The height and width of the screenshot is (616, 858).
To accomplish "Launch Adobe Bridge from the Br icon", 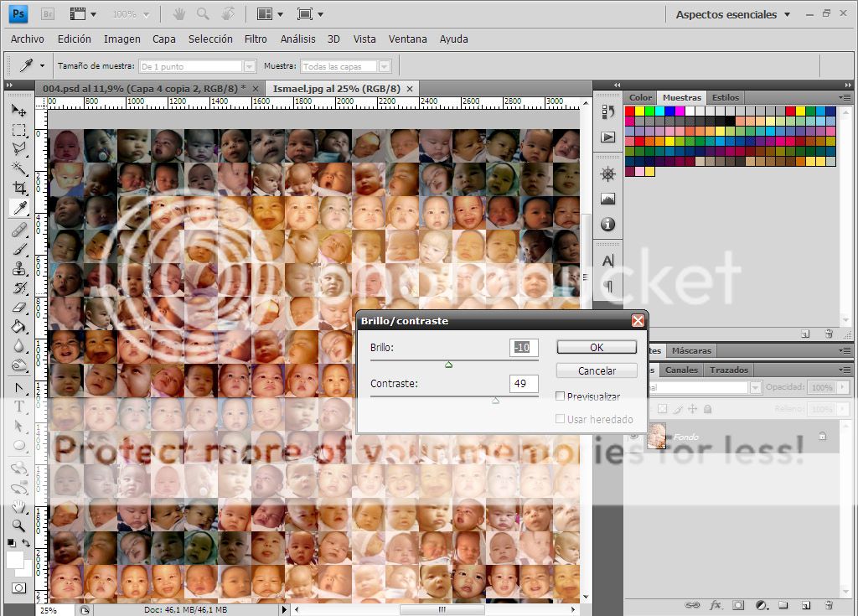I will (x=48, y=14).
